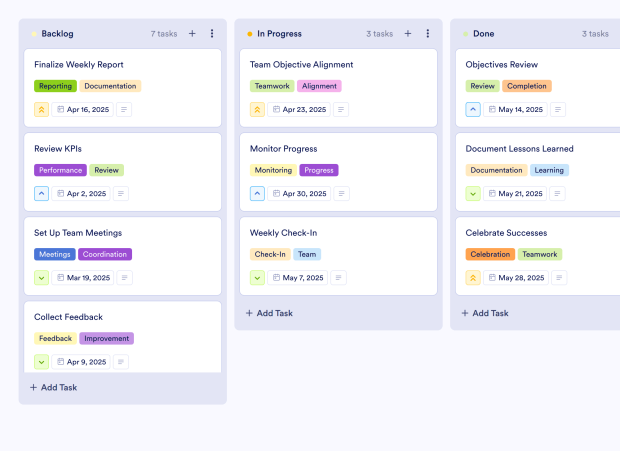
Task: Click the plus icon in Backlog header
Action: [192, 34]
